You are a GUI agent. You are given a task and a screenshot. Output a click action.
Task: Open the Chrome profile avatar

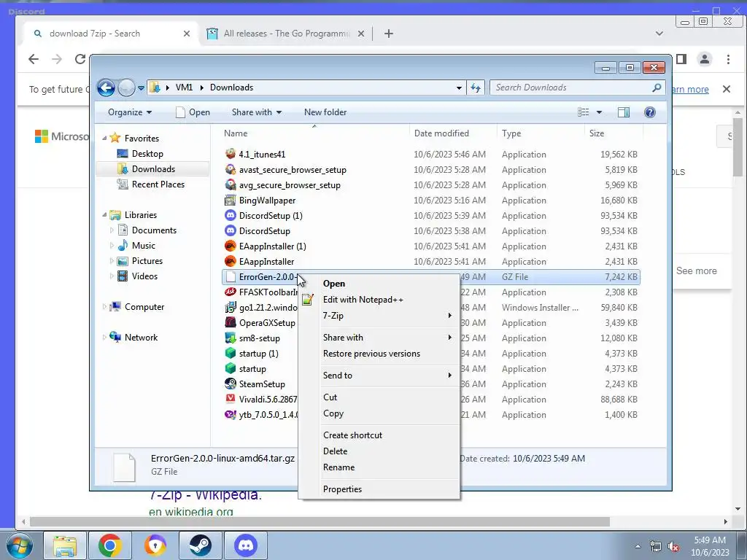pyautogui.click(x=704, y=59)
